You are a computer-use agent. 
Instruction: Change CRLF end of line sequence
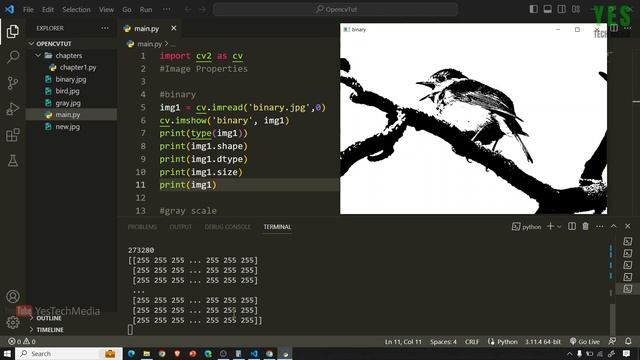tap(472, 341)
